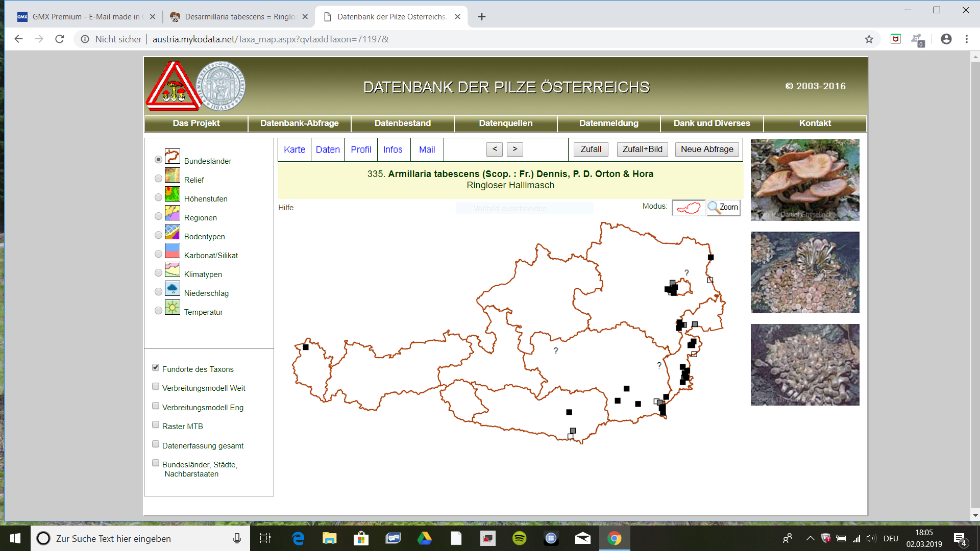The width and height of the screenshot is (980, 551).
Task: Click the Relief map layer icon
Action: 172,176
